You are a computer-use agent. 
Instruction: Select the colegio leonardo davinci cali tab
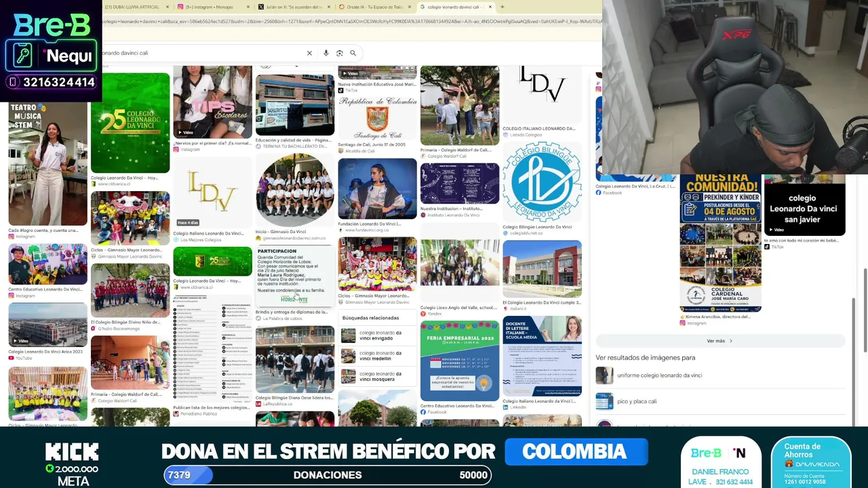456,7
